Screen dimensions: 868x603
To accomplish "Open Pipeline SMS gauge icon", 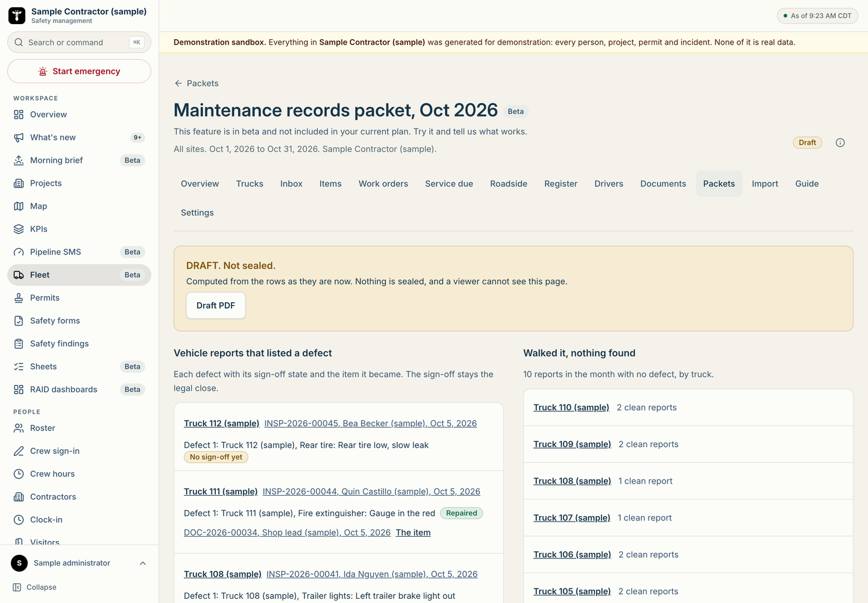I will (x=19, y=252).
